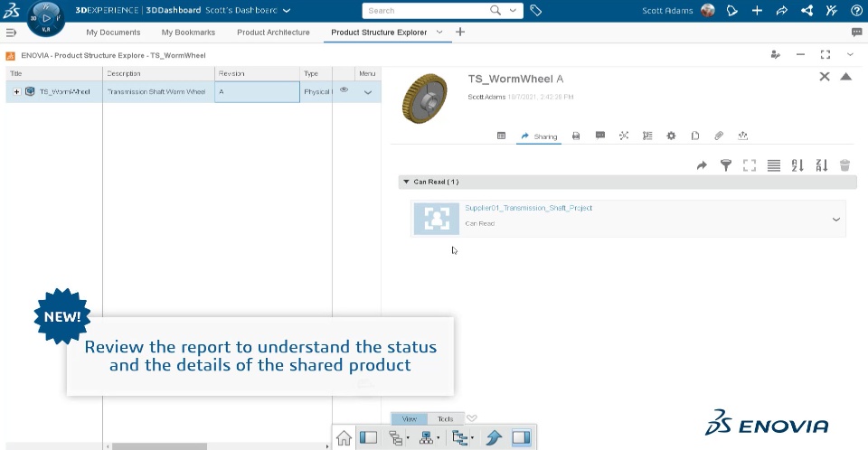Open the Comments speech bubble tab
This screenshot has width=868, height=450.
[600, 135]
